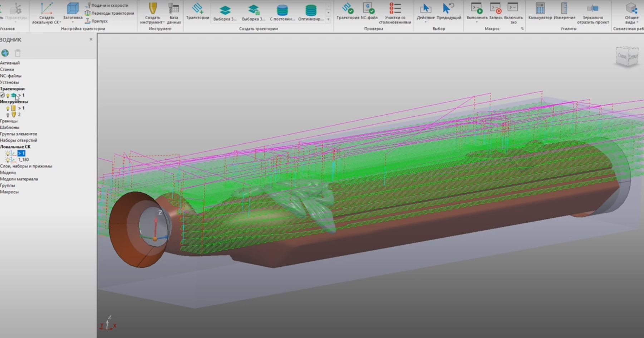The width and height of the screenshot is (644, 338).
Task: Toggle checkmark status of toolpath 1
Action: (3, 95)
